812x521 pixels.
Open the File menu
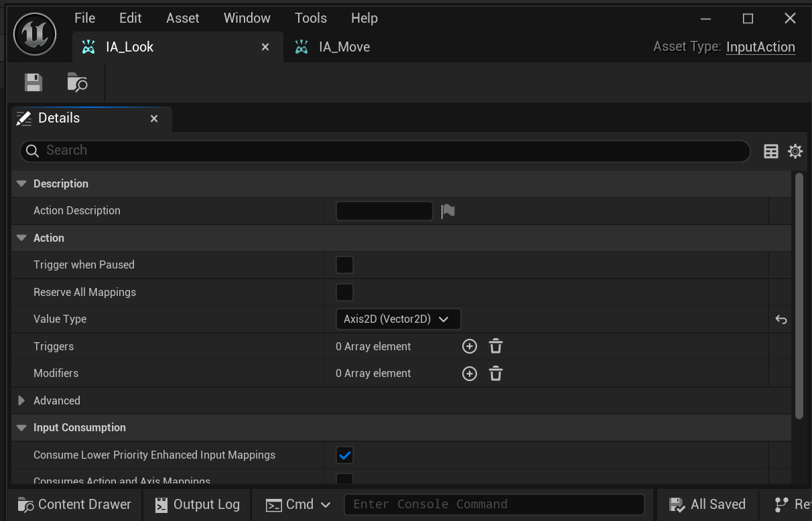[85, 18]
